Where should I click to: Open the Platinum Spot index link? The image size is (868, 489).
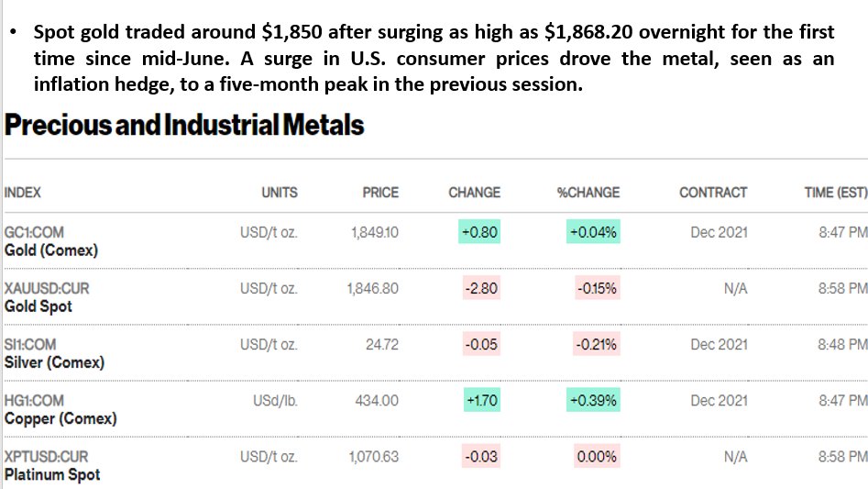52,474
